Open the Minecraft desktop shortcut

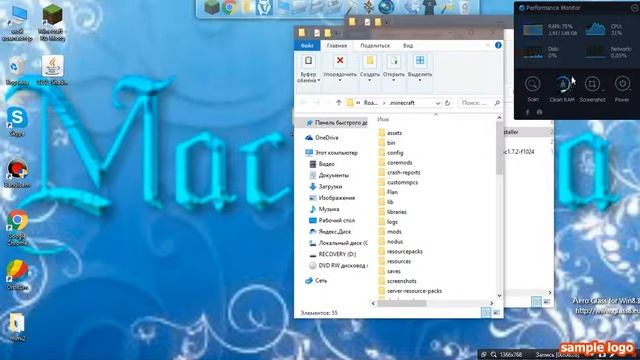(52, 22)
